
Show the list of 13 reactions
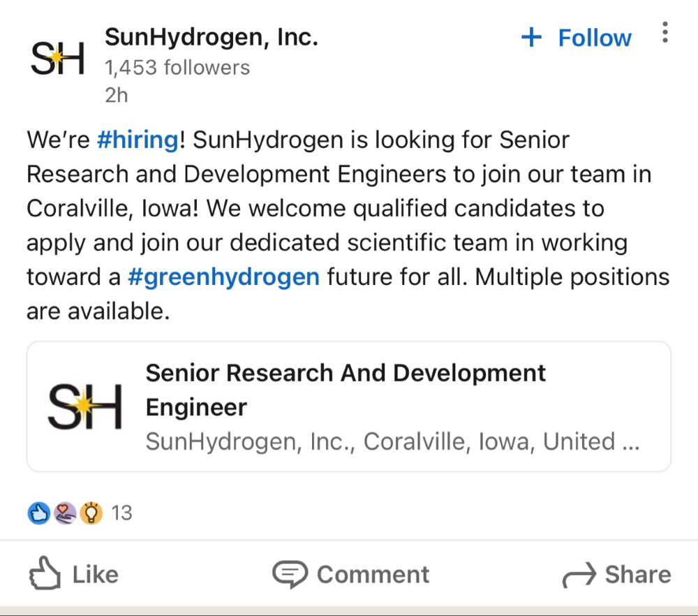coord(121,513)
